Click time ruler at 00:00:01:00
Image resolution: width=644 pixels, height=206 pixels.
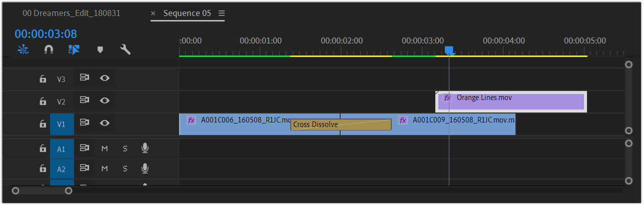click(x=260, y=40)
